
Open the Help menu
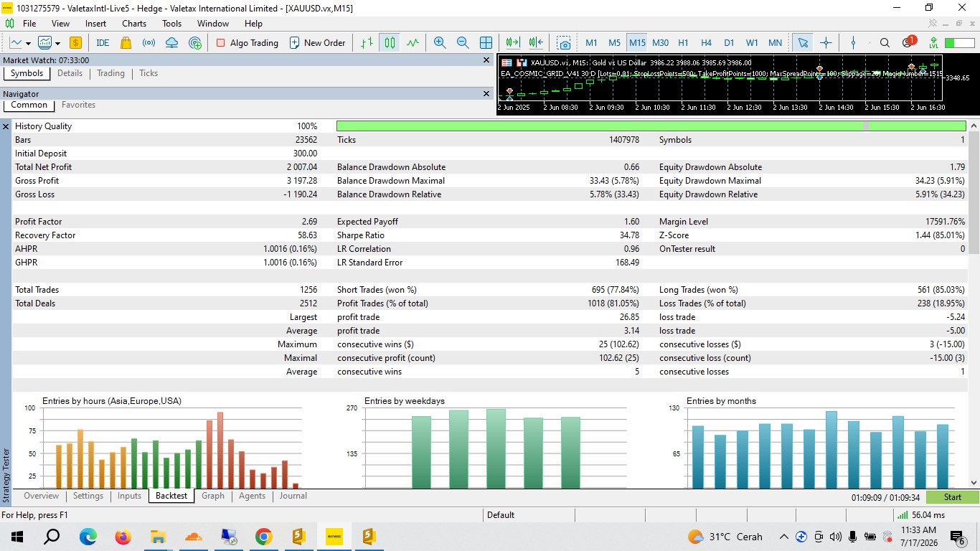(x=253, y=24)
